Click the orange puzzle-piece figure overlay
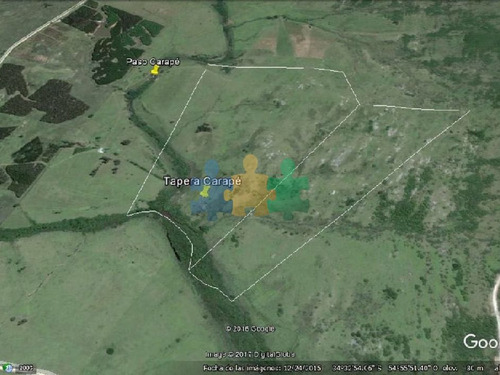This screenshot has width=500, height=375. (250, 185)
